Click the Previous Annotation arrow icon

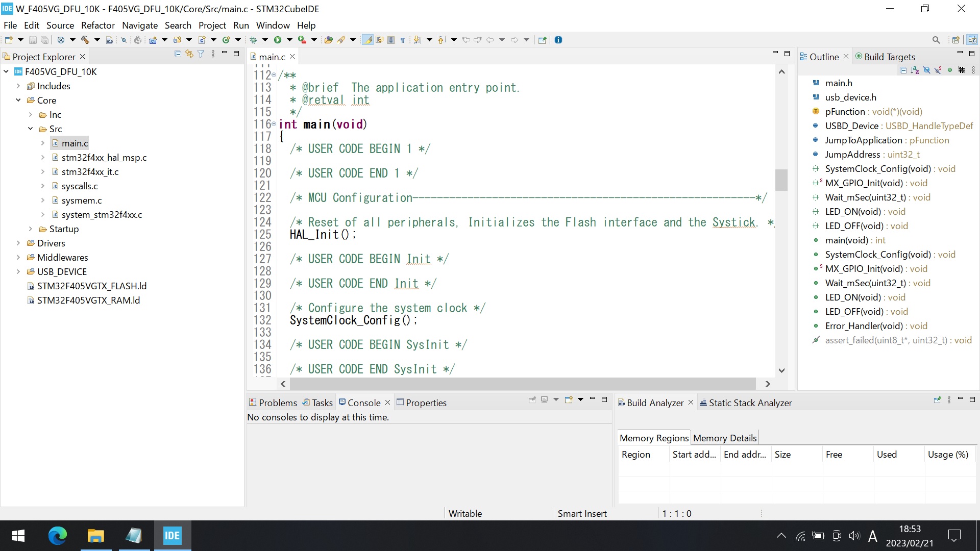click(442, 40)
